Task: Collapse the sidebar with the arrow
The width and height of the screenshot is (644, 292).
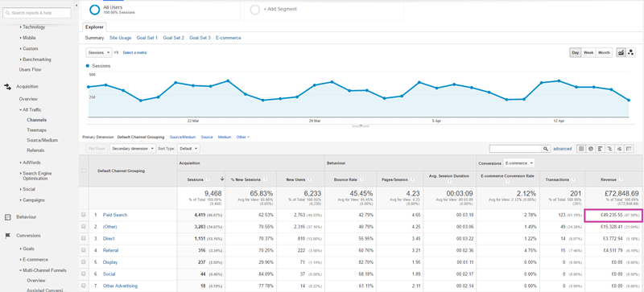Action: coord(77,5)
